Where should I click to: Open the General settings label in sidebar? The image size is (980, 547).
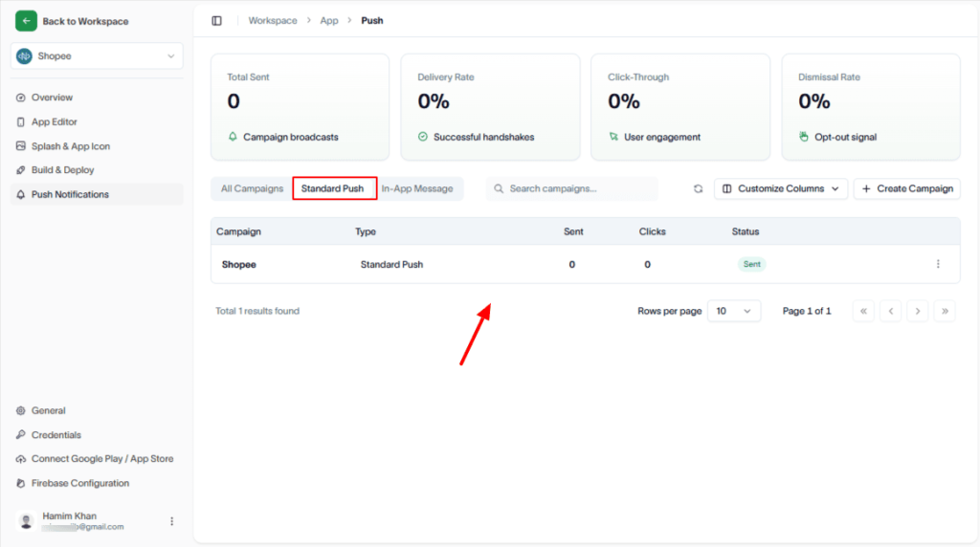[x=48, y=411]
